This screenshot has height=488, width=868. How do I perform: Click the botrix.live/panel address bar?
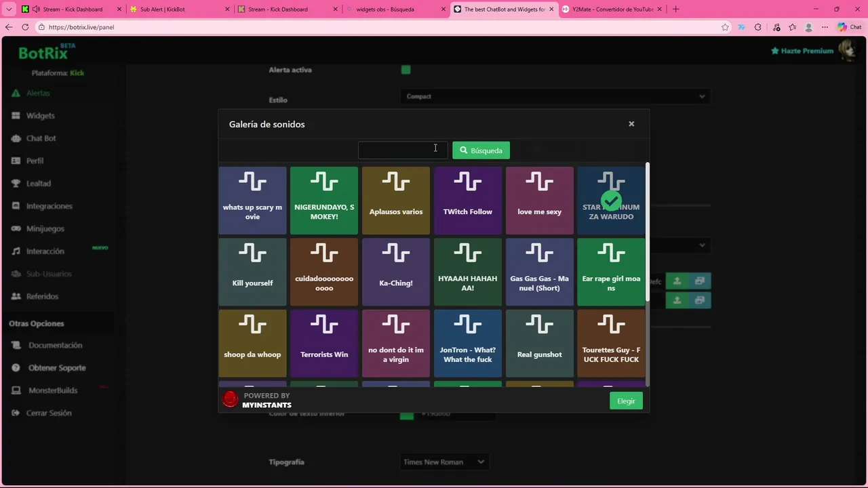pos(383,27)
